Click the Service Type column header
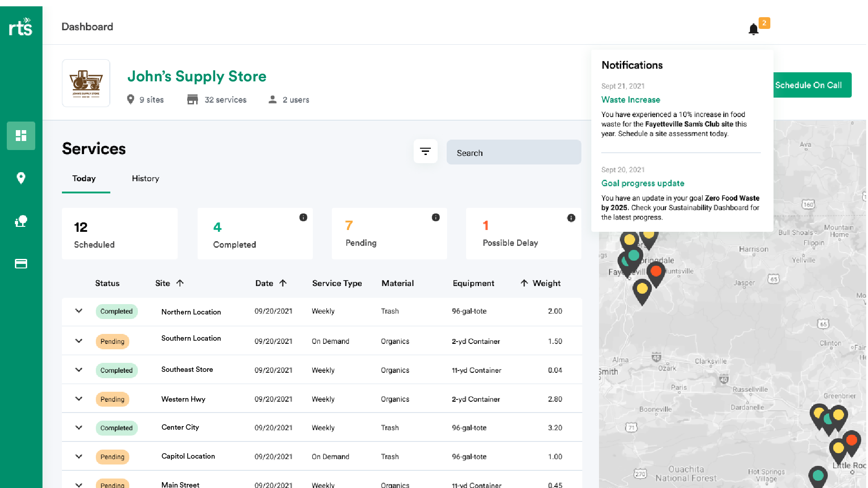Image resolution: width=868 pixels, height=488 pixels. pos(337,283)
